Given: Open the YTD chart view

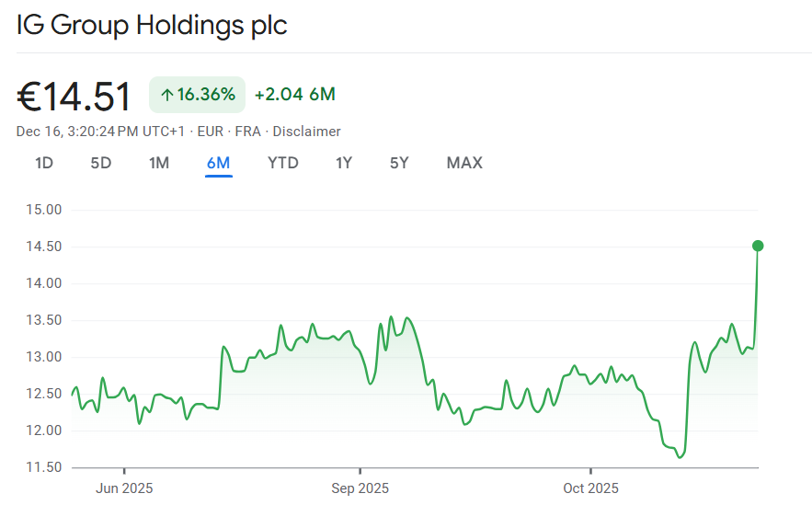Looking at the screenshot, I should point(283,163).
